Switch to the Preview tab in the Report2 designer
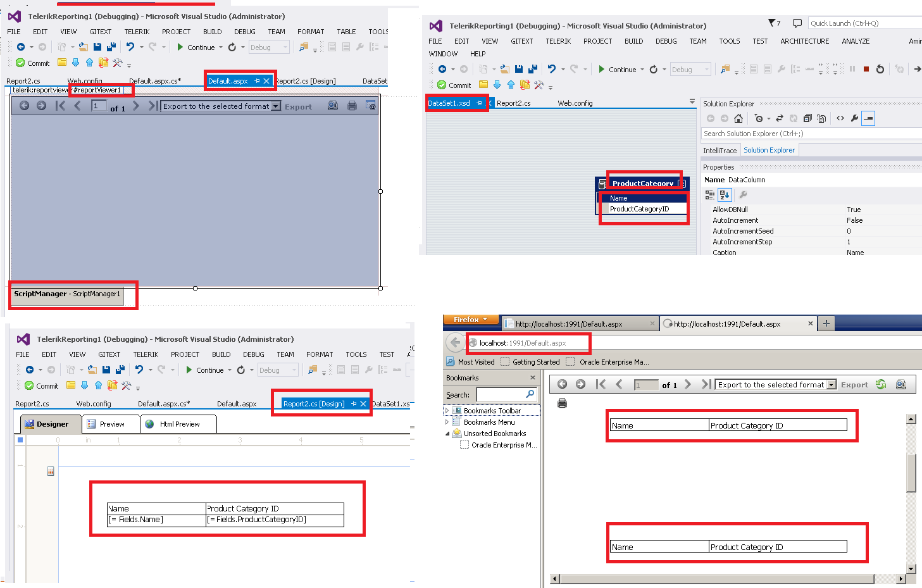This screenshot has height=588, width=922. (x=111, y=424)
